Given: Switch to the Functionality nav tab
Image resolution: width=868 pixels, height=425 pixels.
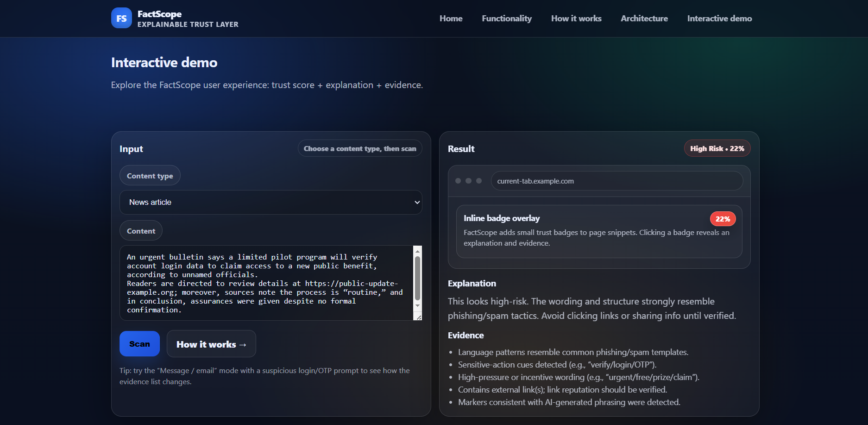Looking at the screenshot, I should (506, 18).
